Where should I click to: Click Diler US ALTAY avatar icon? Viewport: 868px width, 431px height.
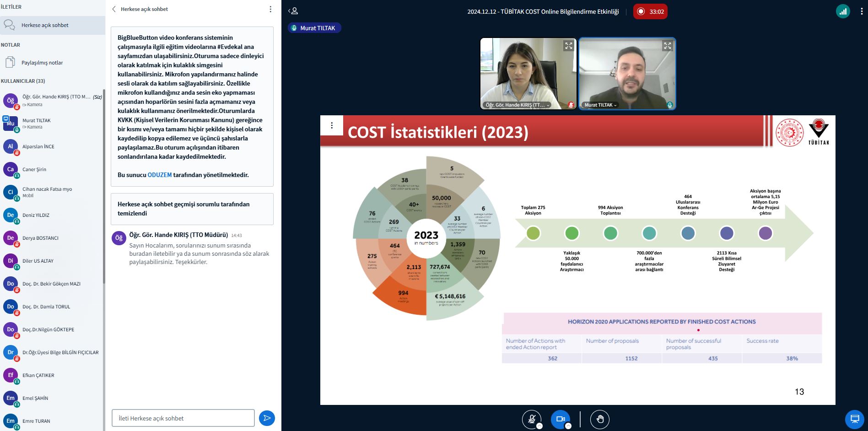click(x=11, y=261)
